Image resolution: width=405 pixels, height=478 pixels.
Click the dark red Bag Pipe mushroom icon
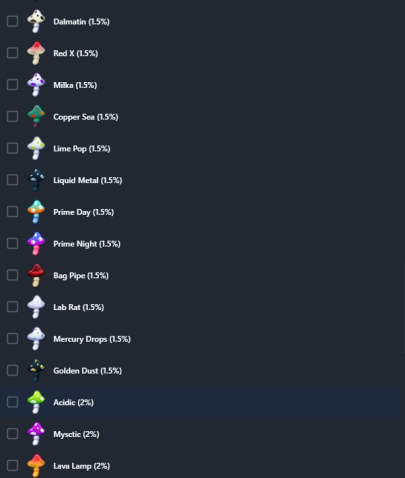[36, 275]
